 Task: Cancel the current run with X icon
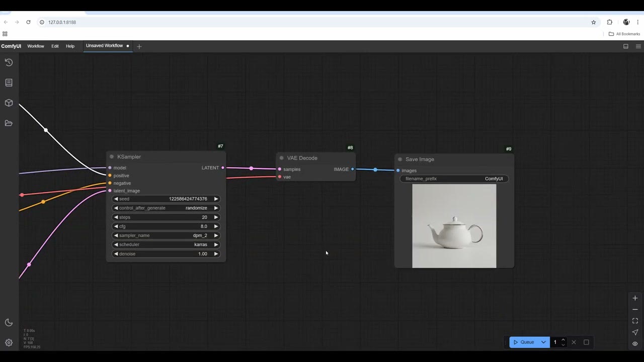point(574,342)
